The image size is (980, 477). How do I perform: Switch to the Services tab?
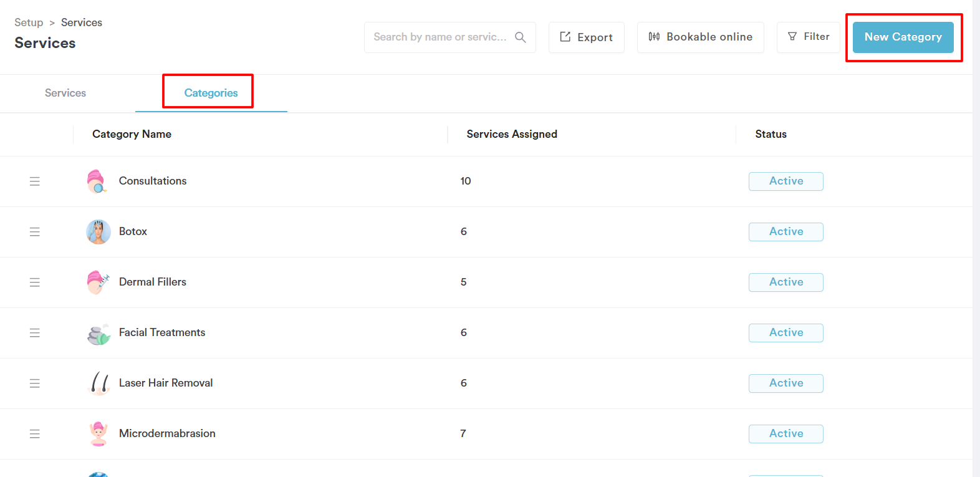pos(65,93)
